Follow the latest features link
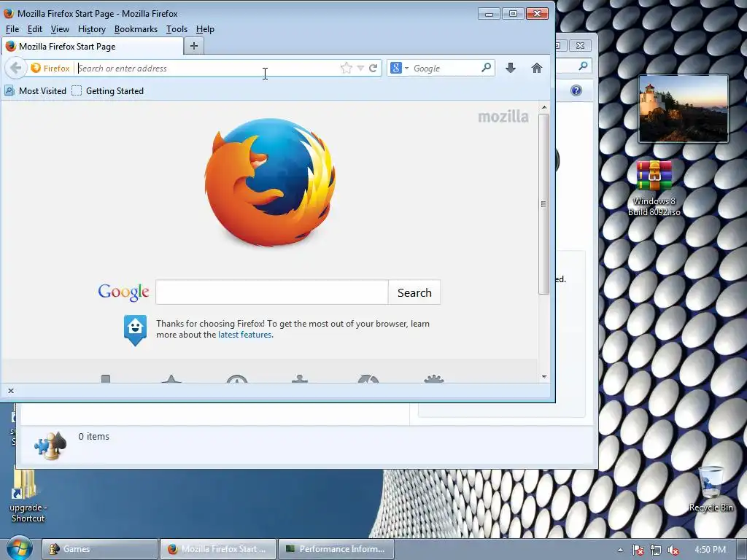The image size is (747, 560). tap(245, 335)
